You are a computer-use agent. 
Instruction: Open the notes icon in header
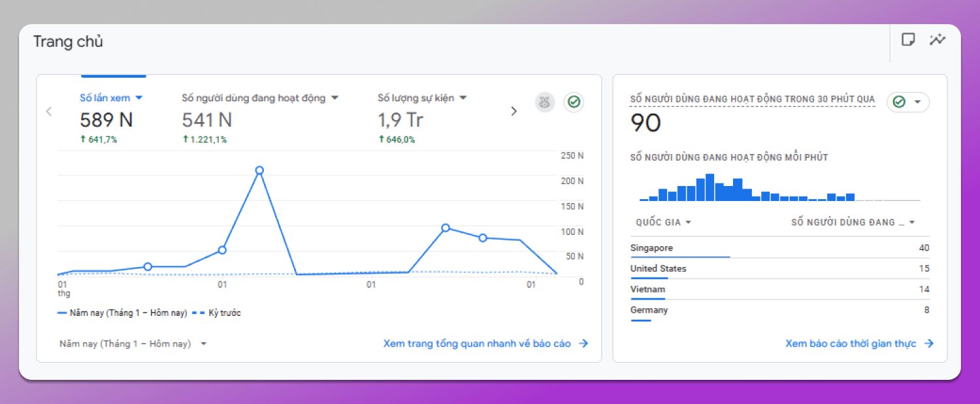click(x=908, y=40)
